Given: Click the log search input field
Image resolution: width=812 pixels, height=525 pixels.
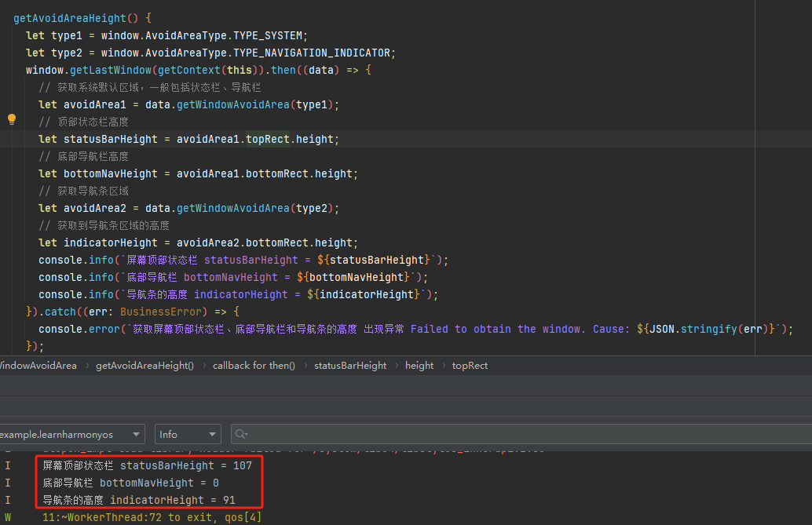Looking at the screenshot, I should [521, 435].
